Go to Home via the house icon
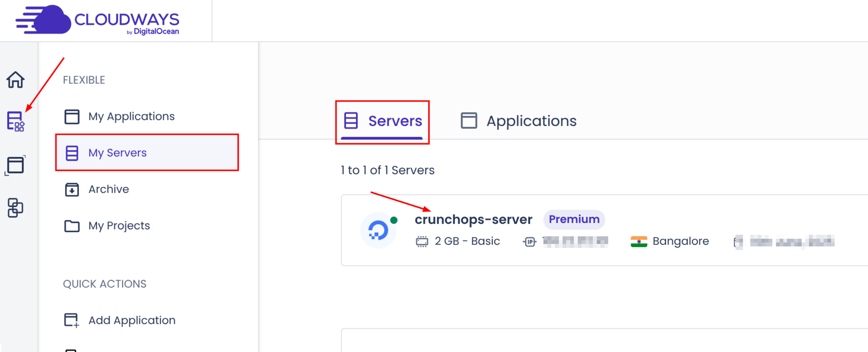This screenshot has width=868, height=352. tap(16, 80)
